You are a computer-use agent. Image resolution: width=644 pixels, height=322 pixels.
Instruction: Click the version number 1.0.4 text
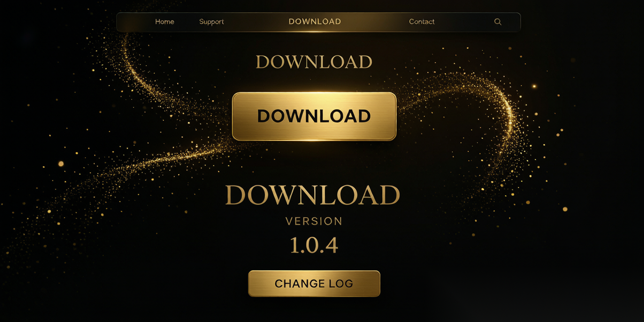tap(314, 246)
